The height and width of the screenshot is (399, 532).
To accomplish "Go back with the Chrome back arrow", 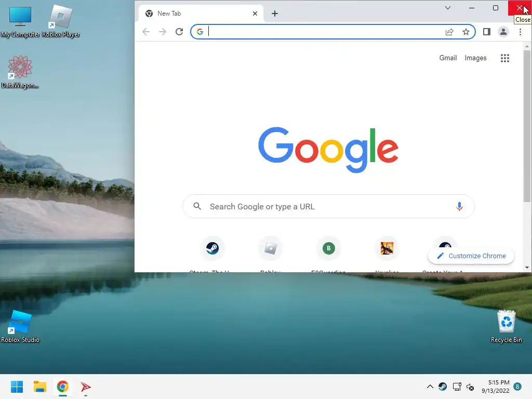I will tap(146, 32).
